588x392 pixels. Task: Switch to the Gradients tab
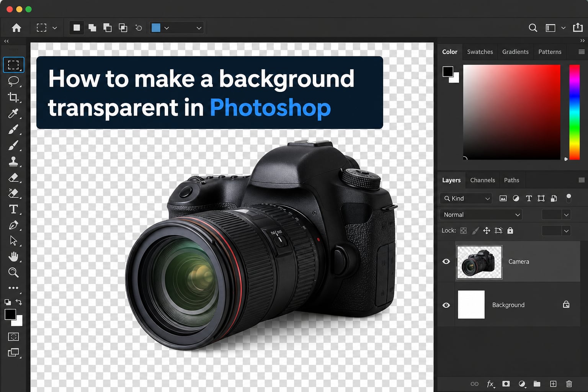pos(515,52)
